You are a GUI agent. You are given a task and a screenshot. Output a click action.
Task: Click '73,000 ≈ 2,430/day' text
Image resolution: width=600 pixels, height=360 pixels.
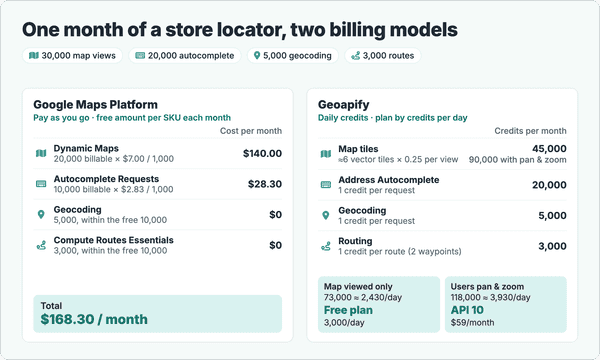coord(363,297)
